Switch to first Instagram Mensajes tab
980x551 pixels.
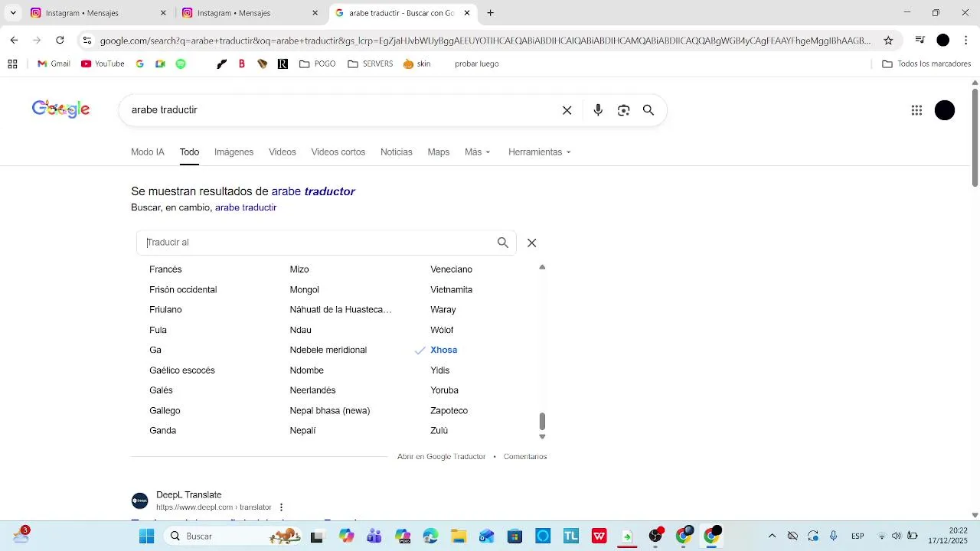[98, 13]
